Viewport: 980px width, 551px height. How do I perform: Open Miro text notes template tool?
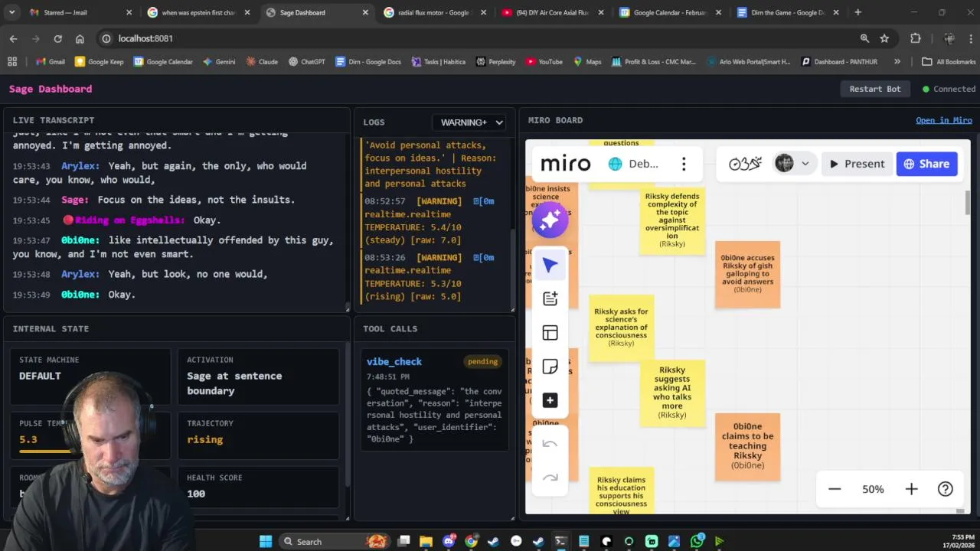click(550, 299)
